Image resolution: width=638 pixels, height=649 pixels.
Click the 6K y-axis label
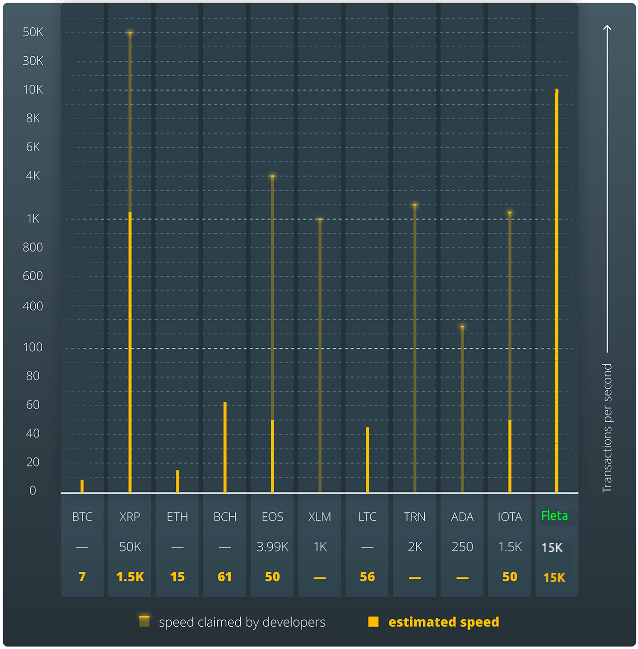pyautogui.click(x=33, y=147)
